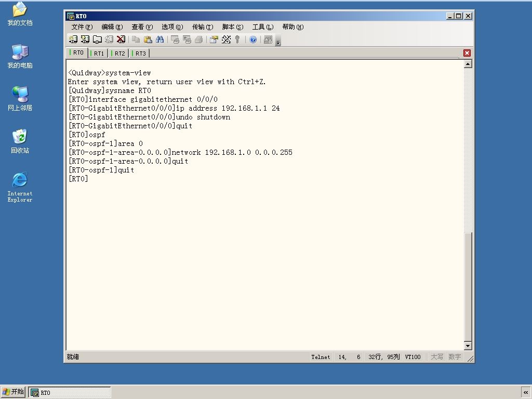Switch to the RT0 session tab
Image resolution: width=532 pixels, height=399 pixels.
[77, 52]
